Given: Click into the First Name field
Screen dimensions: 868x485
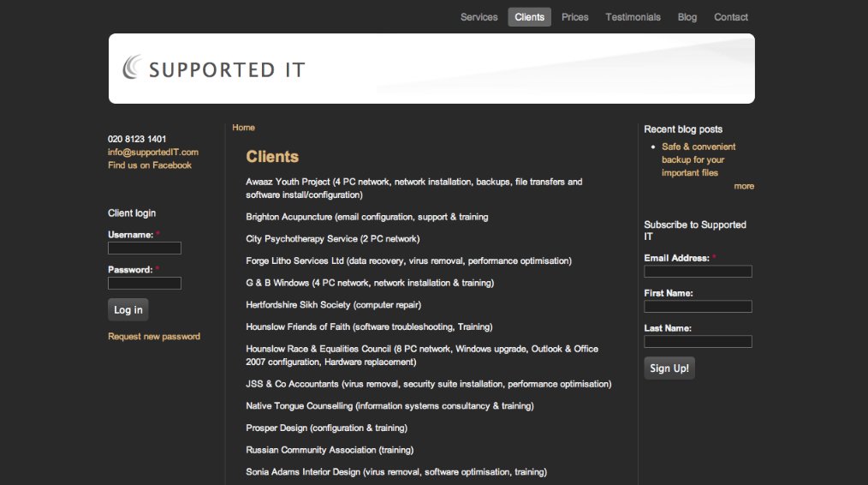Looking at the screenshot, I should (x=698, y=307).
